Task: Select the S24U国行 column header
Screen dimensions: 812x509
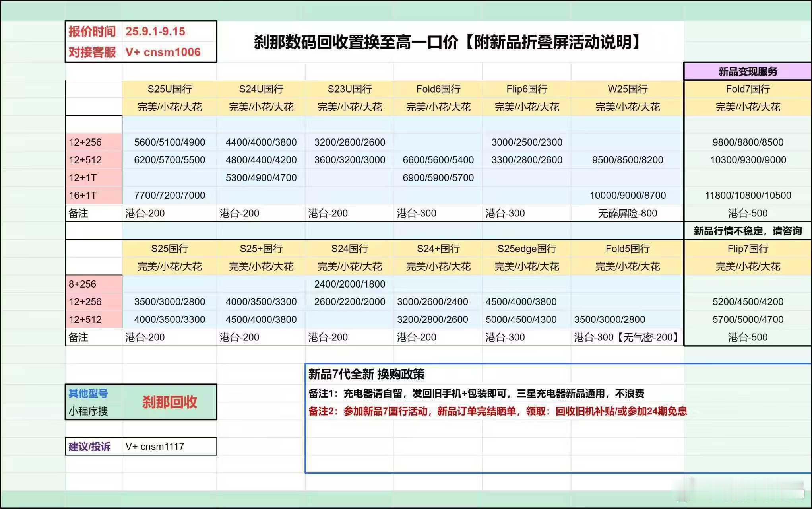Action: (x=261, y=89)
